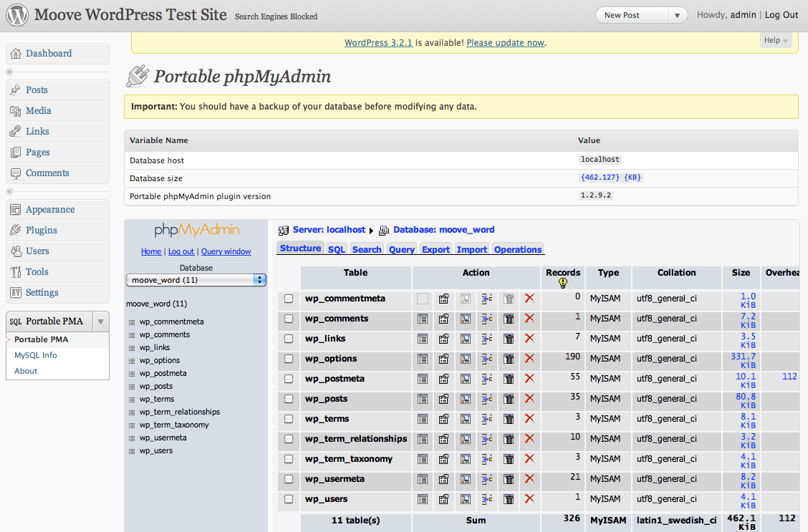
Task: Open structure of the wp_options table
Action: pos(443,359)
